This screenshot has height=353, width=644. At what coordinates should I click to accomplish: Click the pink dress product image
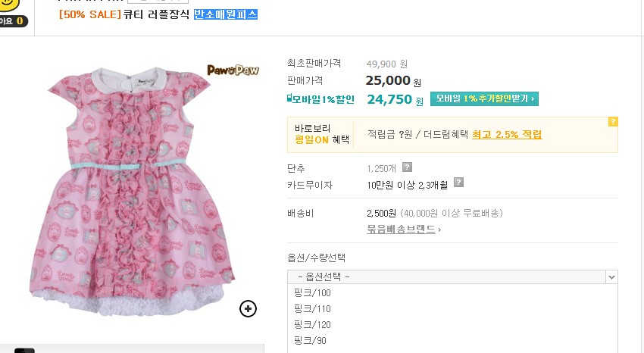tap(133, 192)
